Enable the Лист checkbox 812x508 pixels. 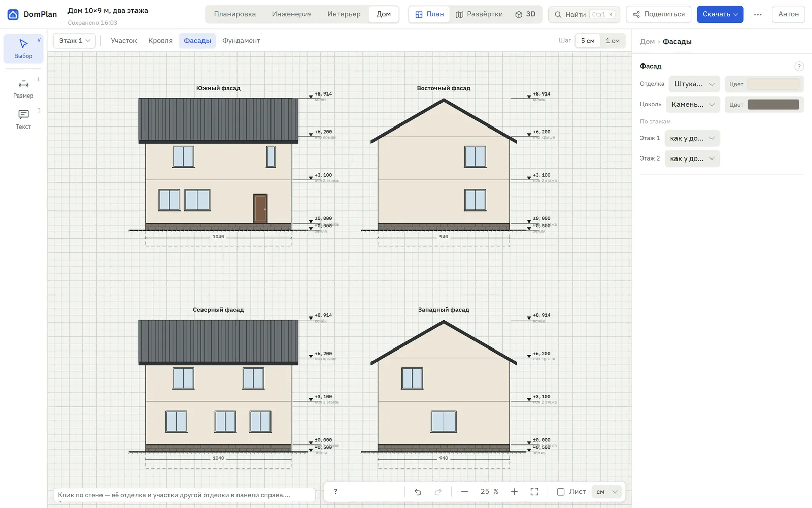click(561, 492)
